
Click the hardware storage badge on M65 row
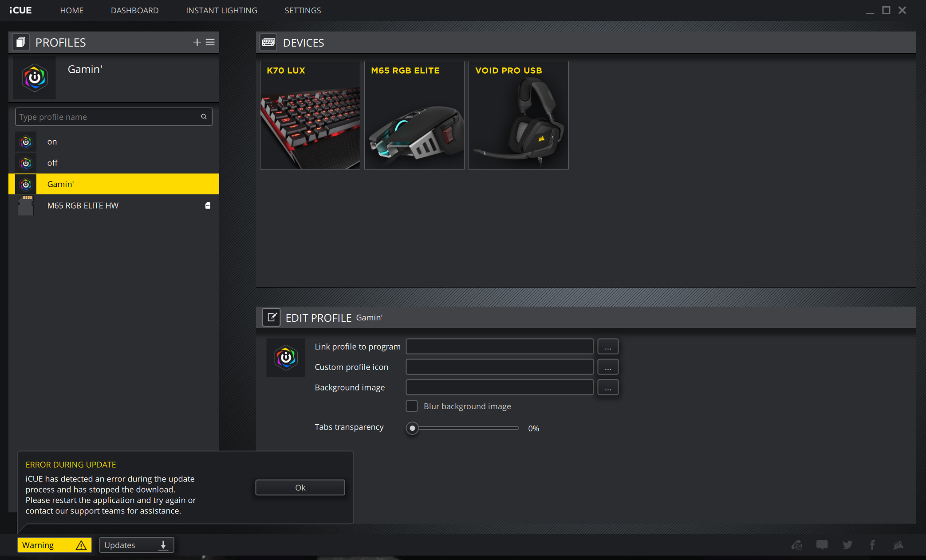(208, 205)
